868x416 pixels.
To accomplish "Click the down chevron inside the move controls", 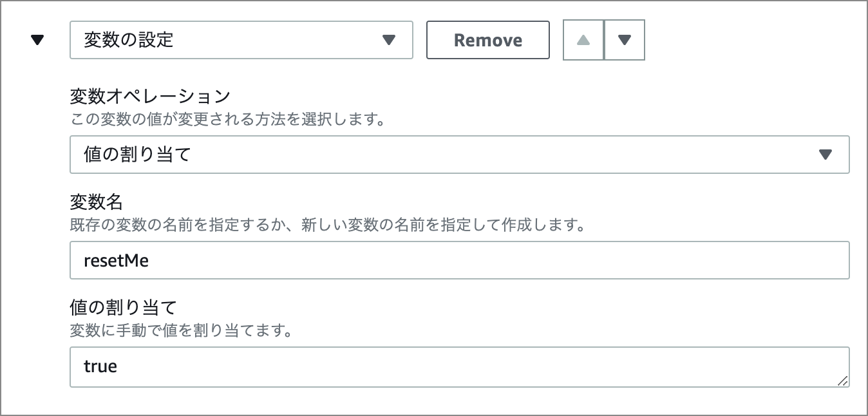I will (x=624, y=39).
